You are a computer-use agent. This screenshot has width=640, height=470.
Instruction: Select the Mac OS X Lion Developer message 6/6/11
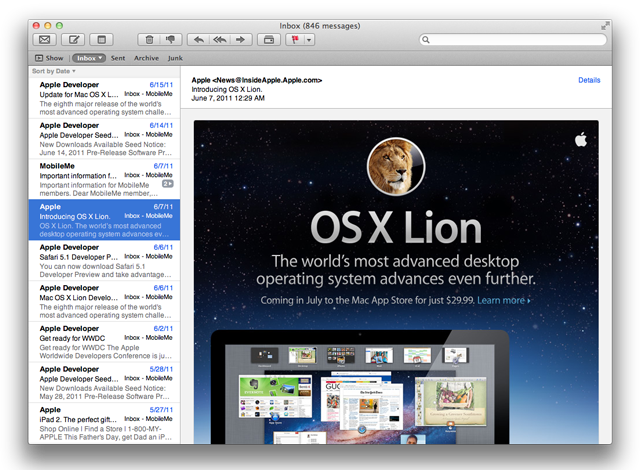pos(104,301)
